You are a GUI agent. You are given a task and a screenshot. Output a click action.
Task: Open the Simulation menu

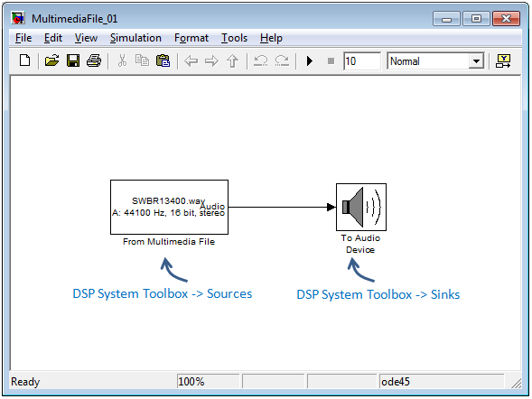click(x=135, y=38)
